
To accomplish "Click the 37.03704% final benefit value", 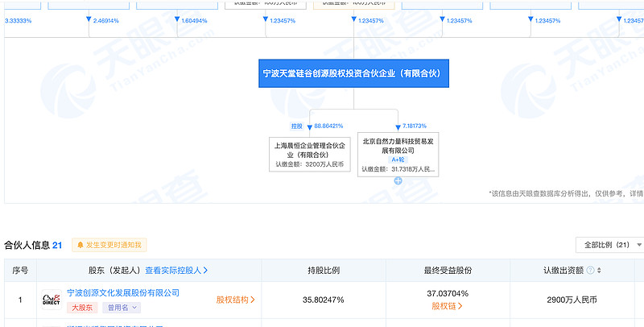I will tap(448, 293).
